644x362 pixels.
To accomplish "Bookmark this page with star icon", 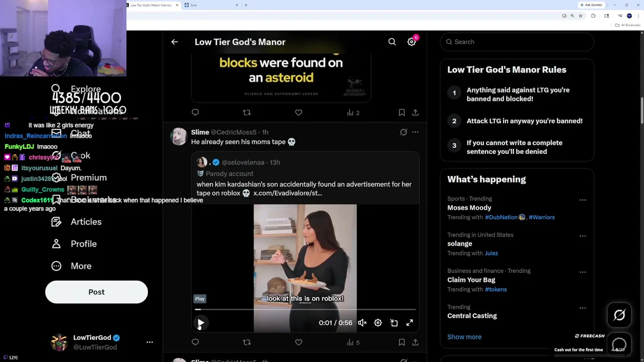I will point(580,16).
